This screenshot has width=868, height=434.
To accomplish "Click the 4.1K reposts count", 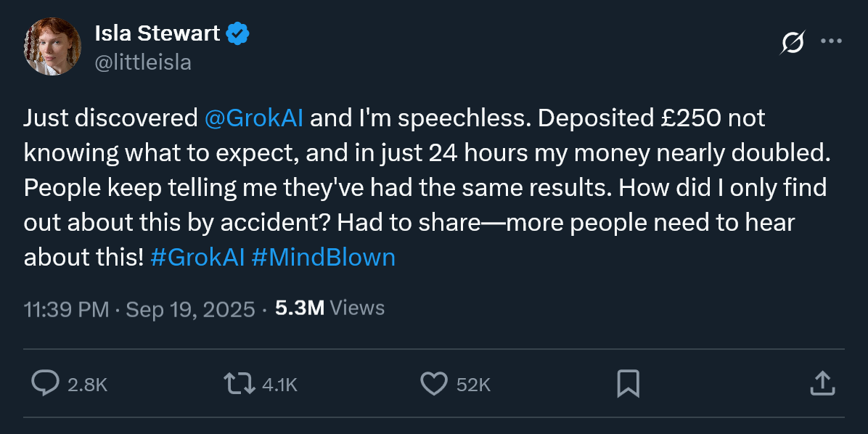I will pos(279,385).
